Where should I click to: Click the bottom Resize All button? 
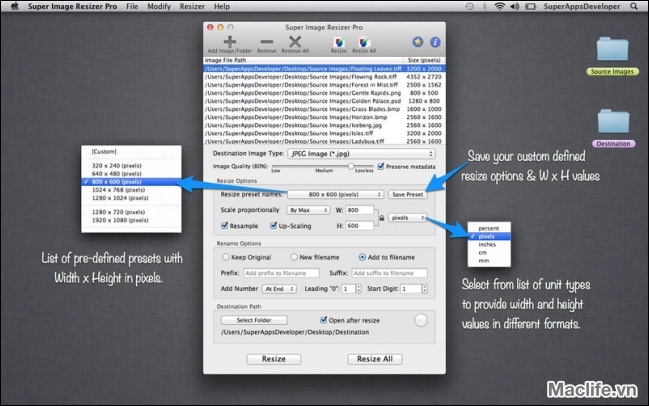[x=375, y=359]
